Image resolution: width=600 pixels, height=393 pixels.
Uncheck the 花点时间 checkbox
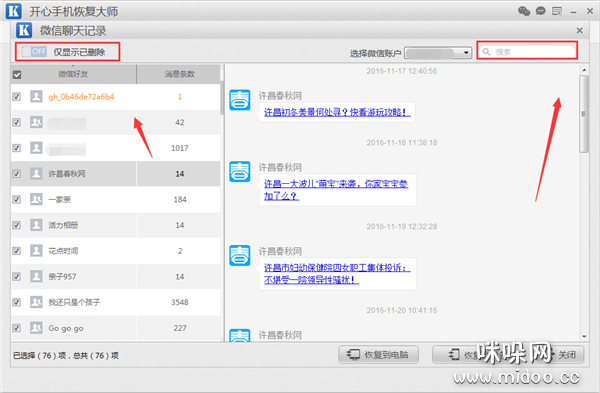click(x=16, y=251)
